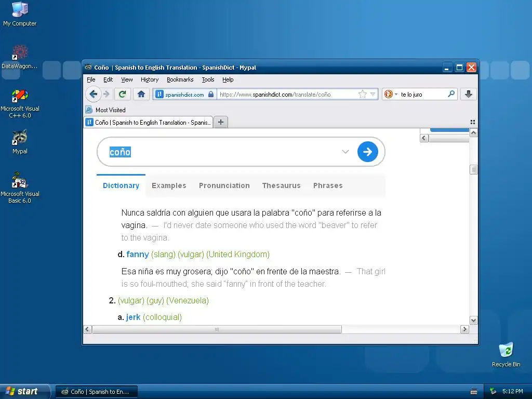Switch to the Thesaurus tab

point(281,185)
